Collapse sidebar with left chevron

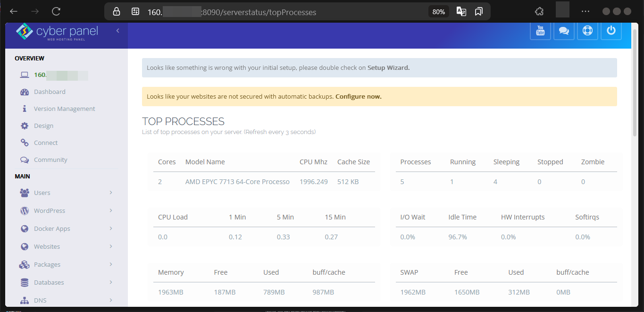(x=117, y=31)
